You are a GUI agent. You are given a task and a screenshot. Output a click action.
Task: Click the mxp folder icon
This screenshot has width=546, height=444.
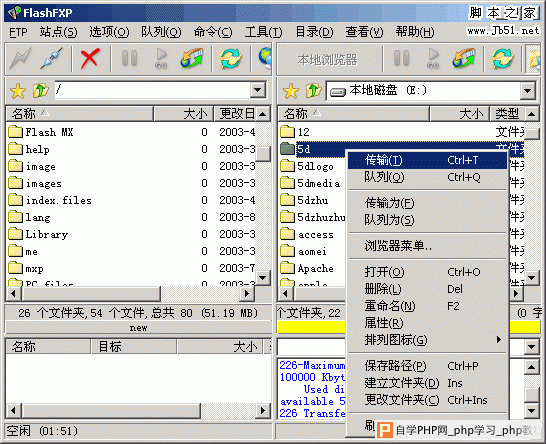[15, 268]
